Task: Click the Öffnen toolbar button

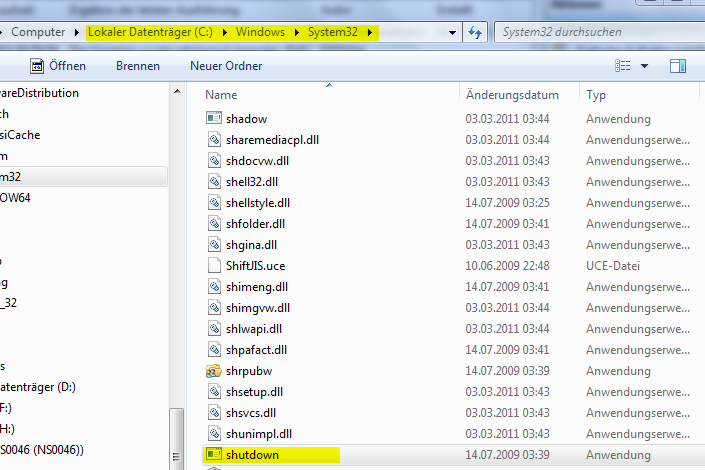Action: coord(58,66)
